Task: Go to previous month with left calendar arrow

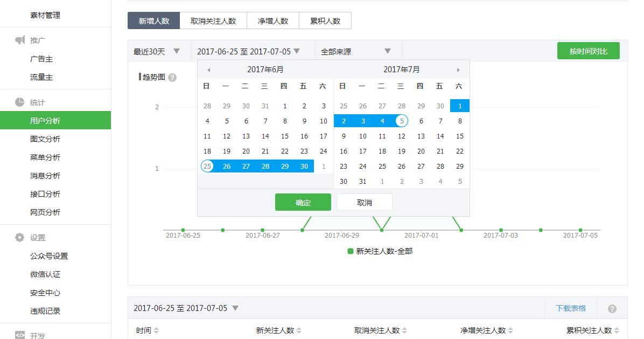Action: pyautogui.click(x=208, y=69)
